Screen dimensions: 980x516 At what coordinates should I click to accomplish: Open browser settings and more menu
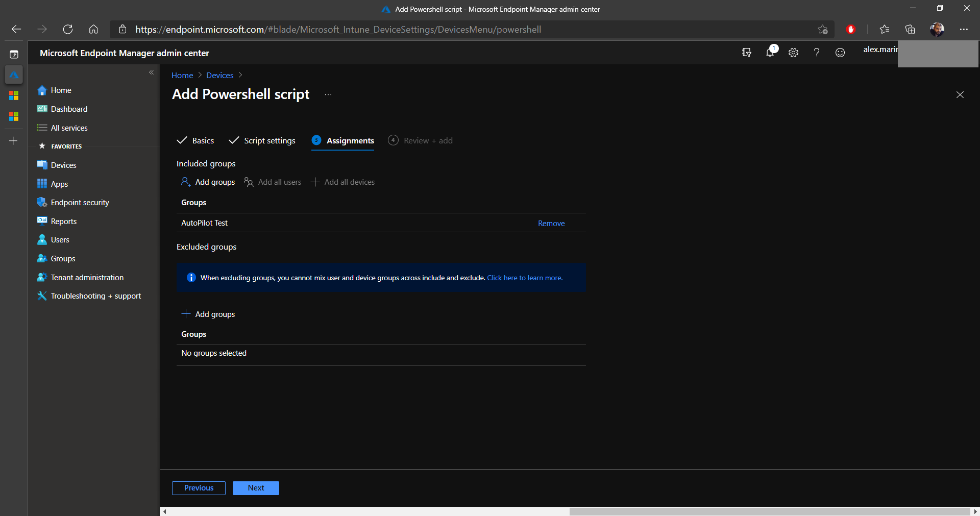click(x=964, y=30)
